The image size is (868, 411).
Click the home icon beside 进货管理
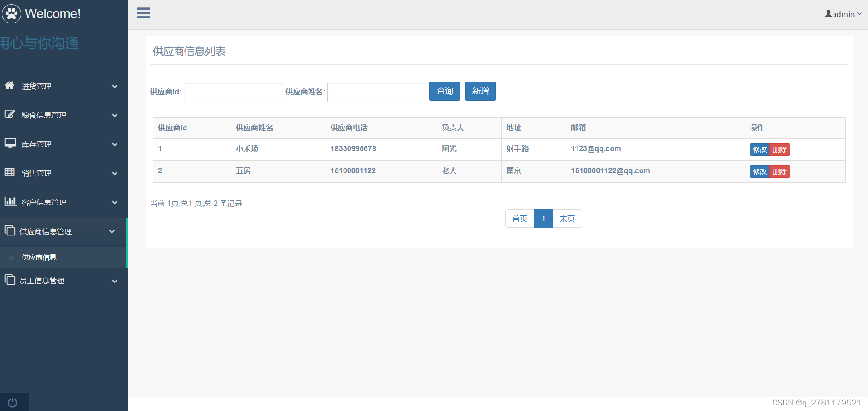10,85
